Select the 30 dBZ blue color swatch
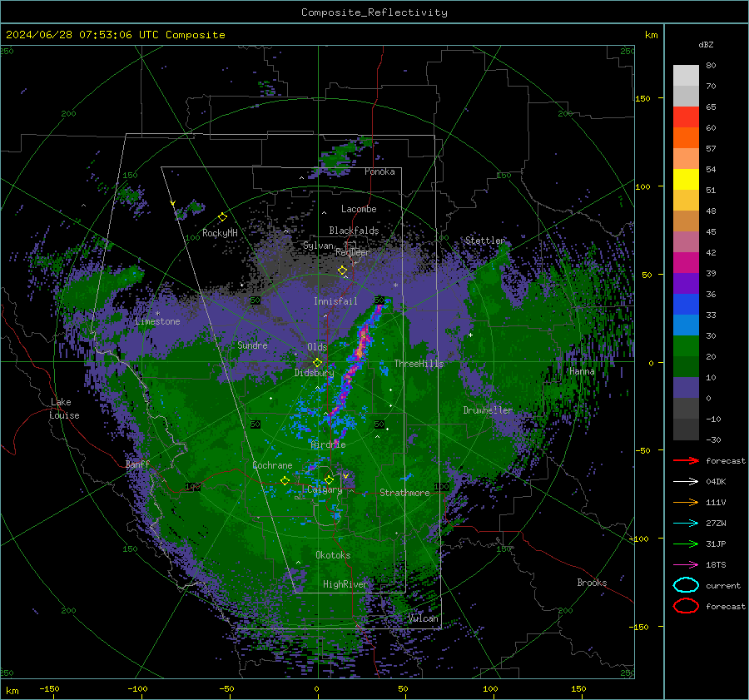This screenshot has height=700, width=749. tap(686, 325)
